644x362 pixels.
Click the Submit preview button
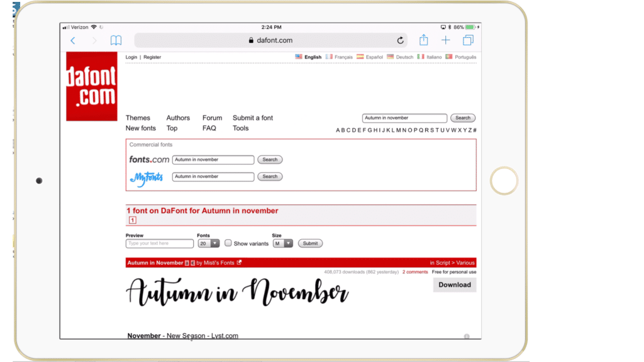310,243
